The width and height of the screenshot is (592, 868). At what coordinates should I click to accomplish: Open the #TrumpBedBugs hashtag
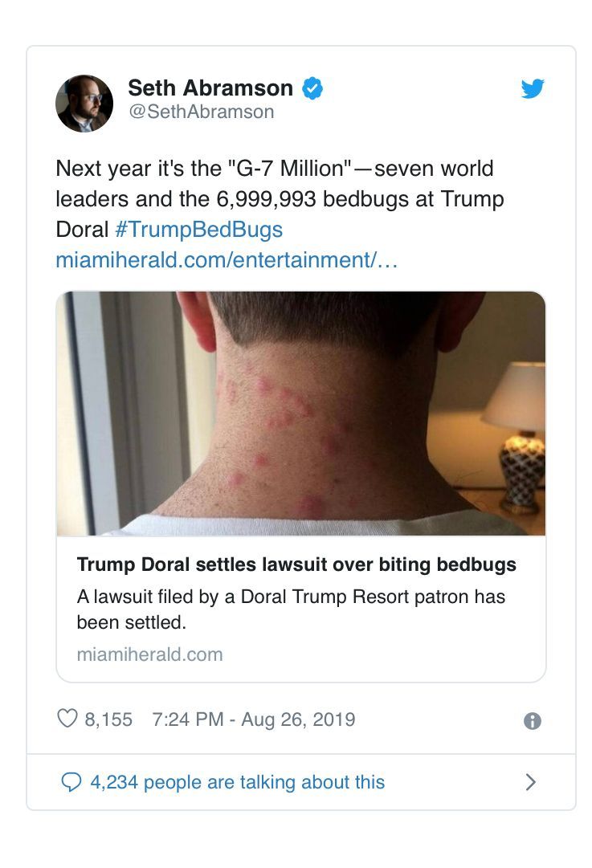coord(199,229)
